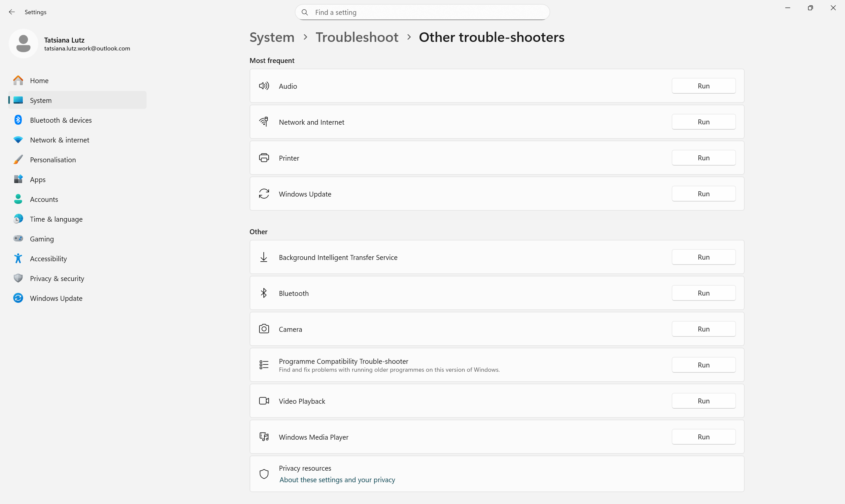Click the Personalisation paintbrush icon

tap(18, 160)
